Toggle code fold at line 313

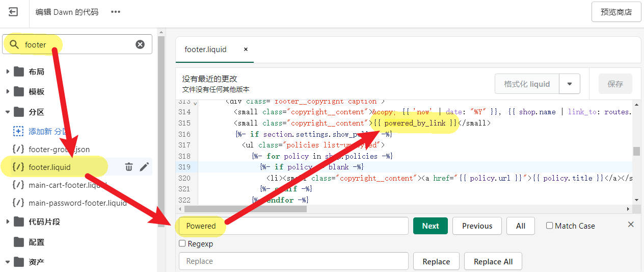point(196,103)
